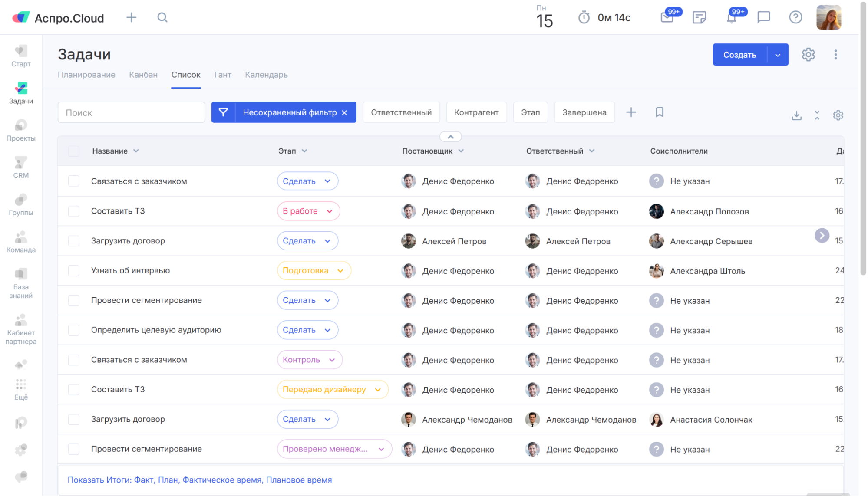868x496 pixels.
Task: Click the stopwatch timer icon
Action: pos(584,18)
